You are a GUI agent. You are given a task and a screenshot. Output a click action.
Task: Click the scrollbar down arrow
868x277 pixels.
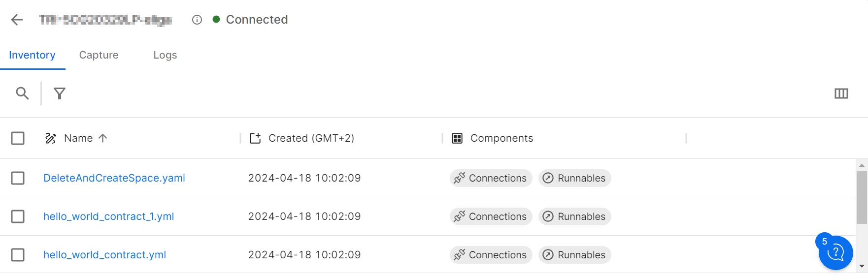(861, 266)
